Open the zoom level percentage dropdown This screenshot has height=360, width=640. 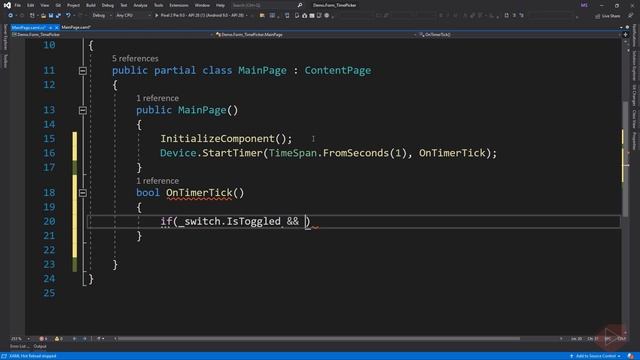tap(20, 339)
